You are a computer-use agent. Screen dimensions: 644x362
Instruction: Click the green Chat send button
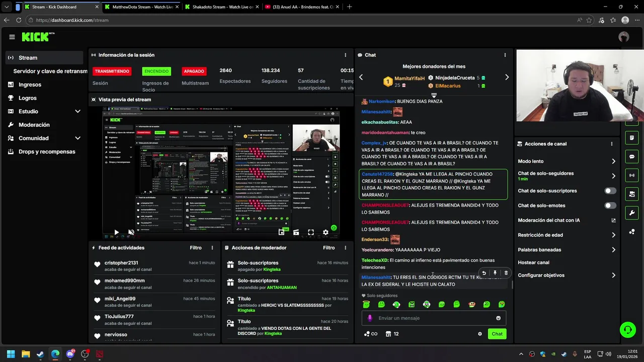coord(497,334)
